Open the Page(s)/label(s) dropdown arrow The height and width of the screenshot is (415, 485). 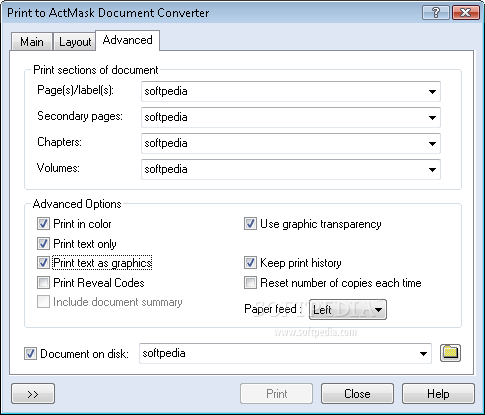point(432,91)
